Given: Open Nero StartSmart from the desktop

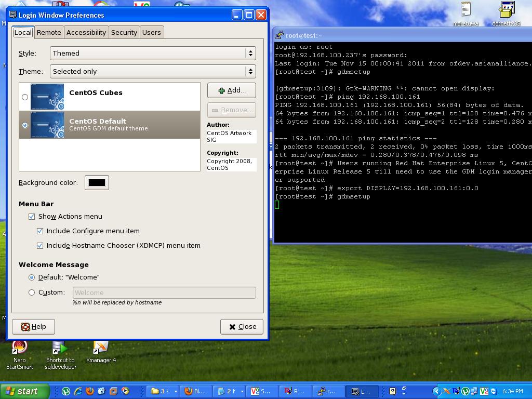Looking at the screenshot, I should tap(19, 348).
